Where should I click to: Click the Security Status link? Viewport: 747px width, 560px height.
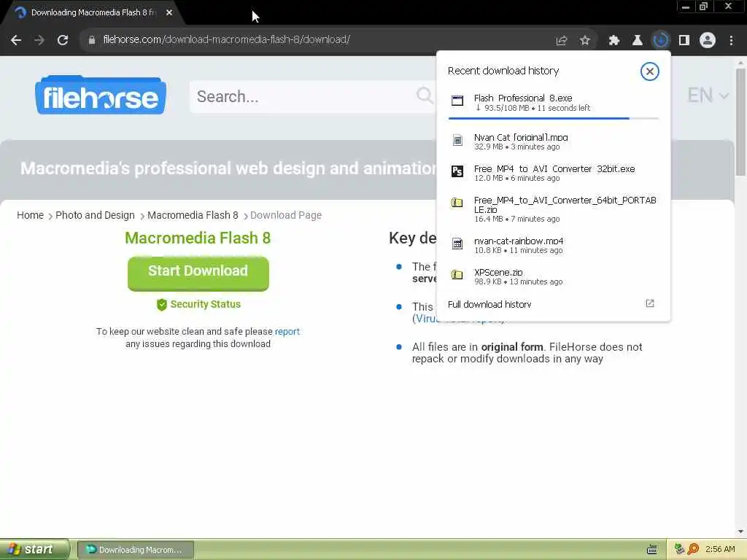coord(205,304)
